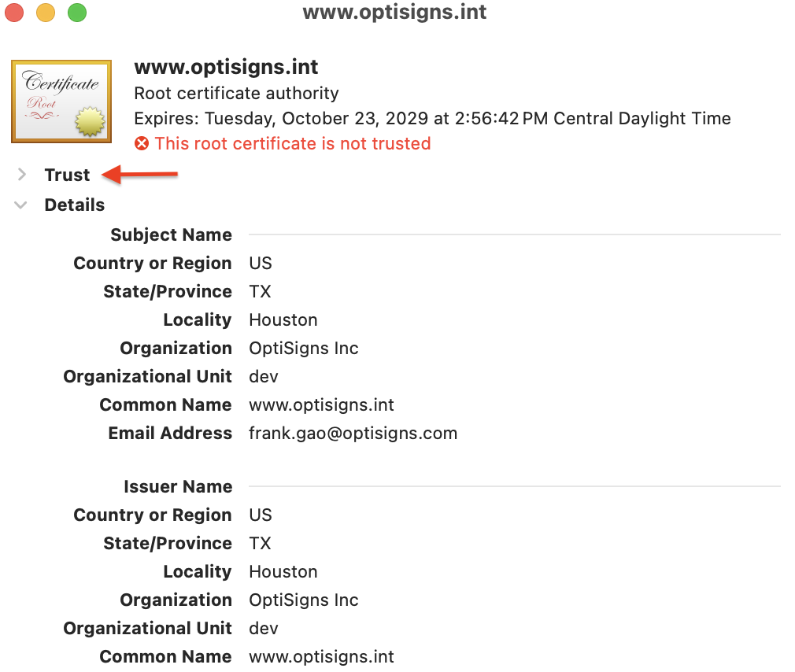Click the red not-trusted error icon
The height and width of the screenshot is (672, 795).
[x=142, y=144]
